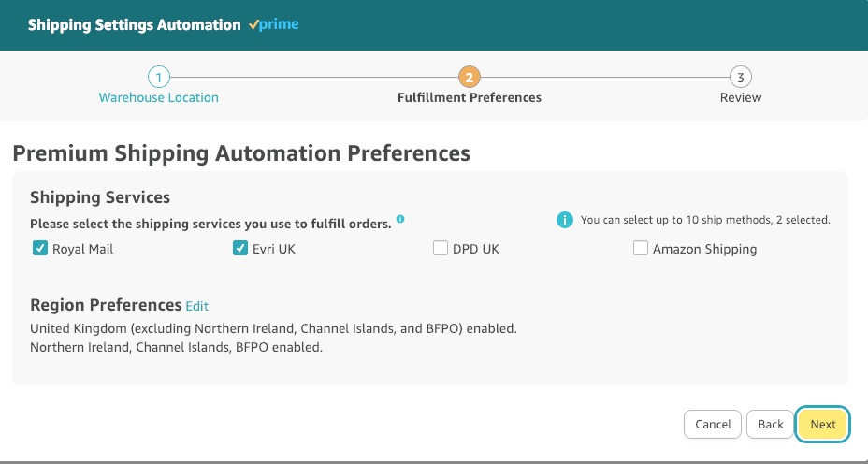The width and height of the screenshot is (868, 464).
Task: Go to step 1 circle
Action: click(158, 78)
